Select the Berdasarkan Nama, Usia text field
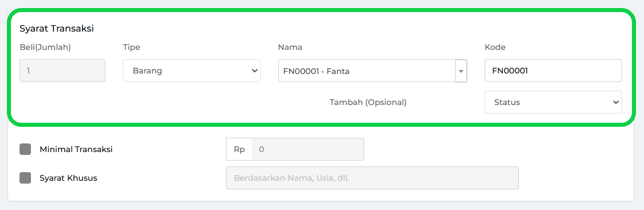The image size is (644, 210). [x=373, y=178]
